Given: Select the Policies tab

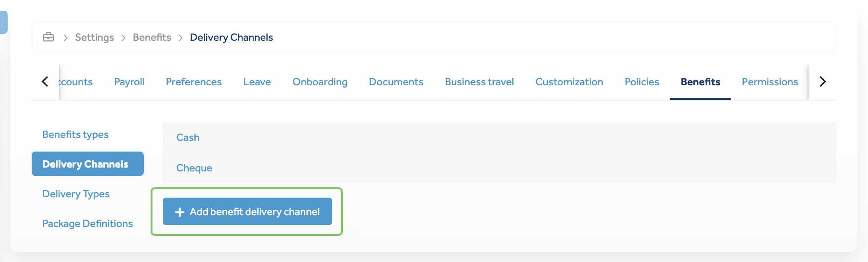Looking at the screenshot, I should click(642, 82).
